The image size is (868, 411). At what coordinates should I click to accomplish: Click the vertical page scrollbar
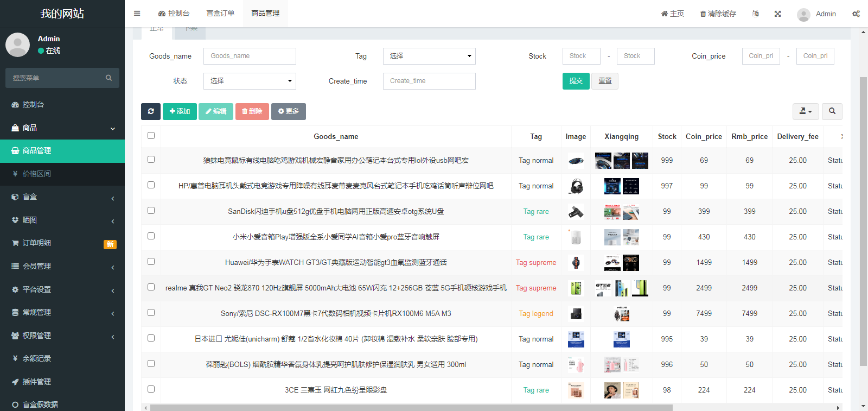pyautogui.click(x=864, y=221)
